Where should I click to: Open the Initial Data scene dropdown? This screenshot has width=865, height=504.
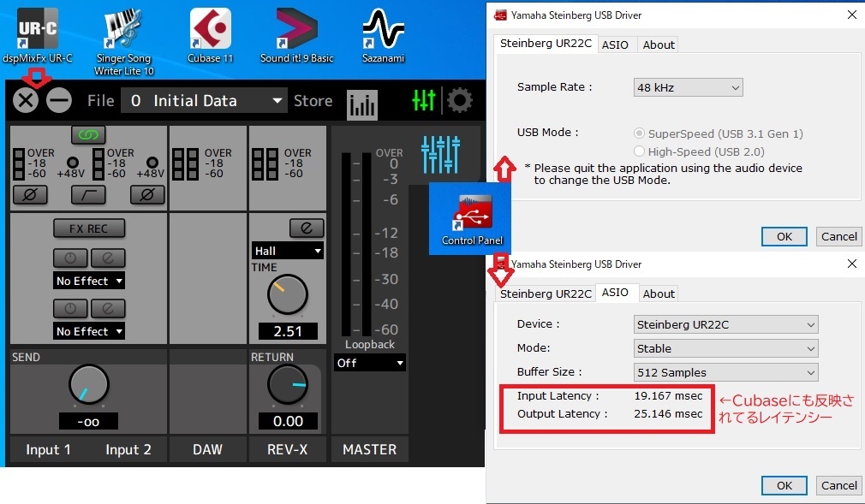[x=204, y=101]
